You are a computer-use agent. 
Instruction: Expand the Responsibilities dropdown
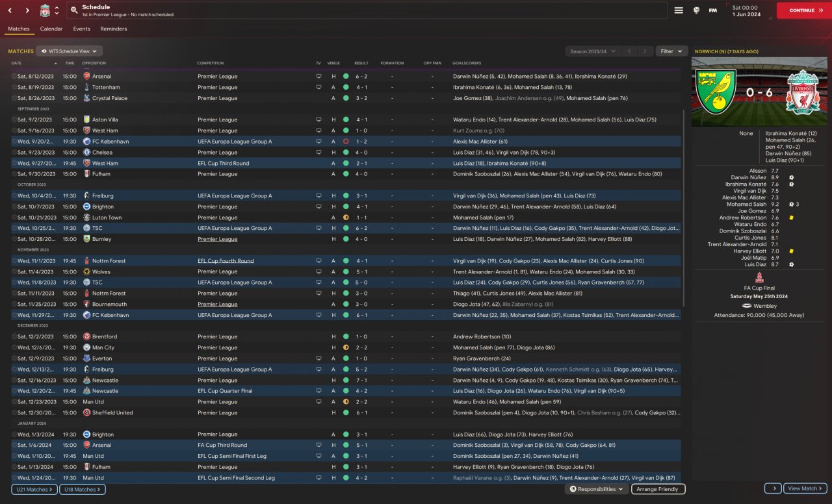click(x=596, y=489)
